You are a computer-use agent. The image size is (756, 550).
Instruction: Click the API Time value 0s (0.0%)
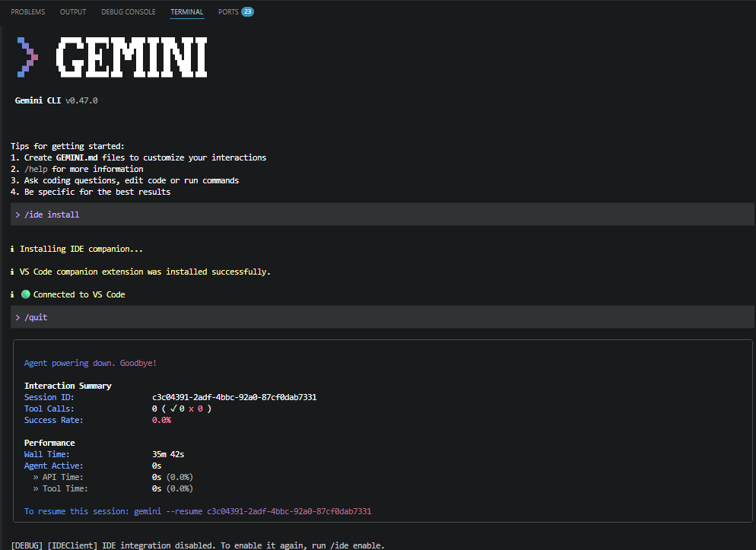coord(173,477)
